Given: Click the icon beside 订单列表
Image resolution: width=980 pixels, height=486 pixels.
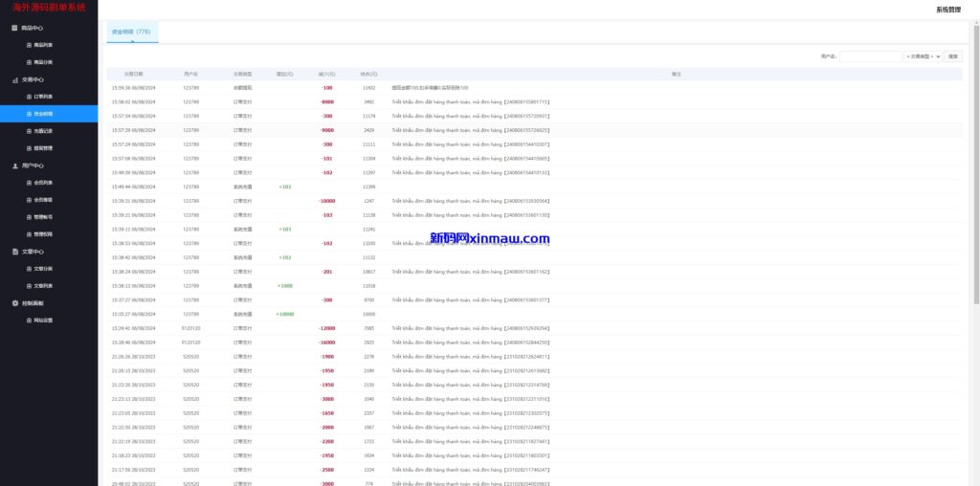Looking at the screenshot, I should click(29, 97).
